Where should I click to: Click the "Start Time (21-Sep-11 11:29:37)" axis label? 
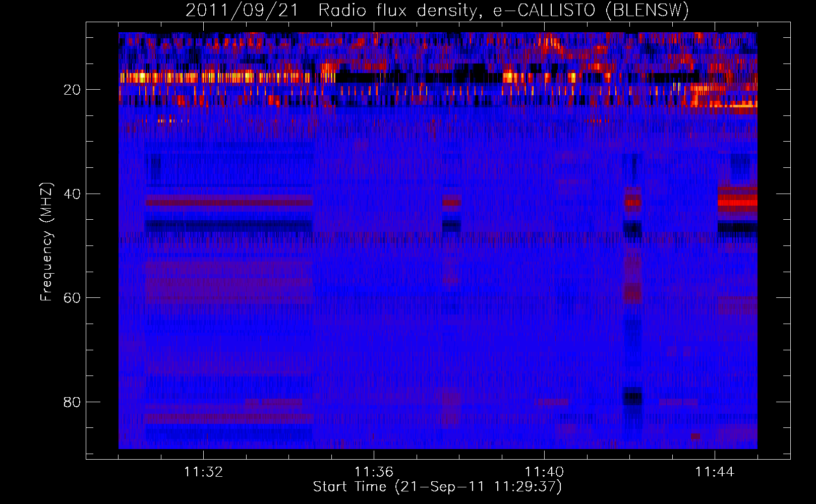click(437, 487)
